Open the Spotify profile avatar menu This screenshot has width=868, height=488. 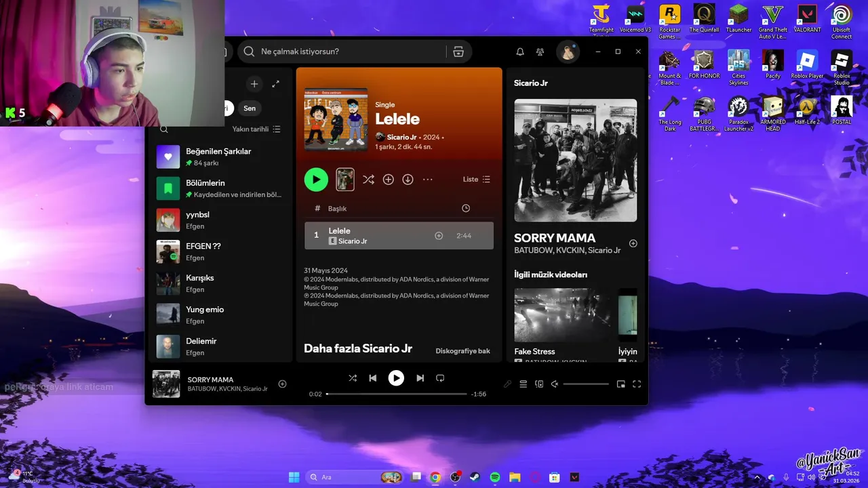click(568, 52)
